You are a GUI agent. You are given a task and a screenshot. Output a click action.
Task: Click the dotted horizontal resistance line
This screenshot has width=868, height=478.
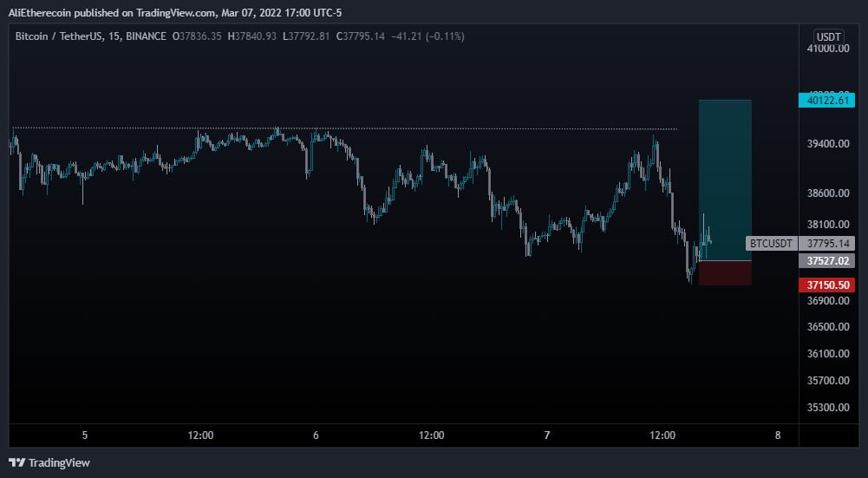tap(344, 129)
